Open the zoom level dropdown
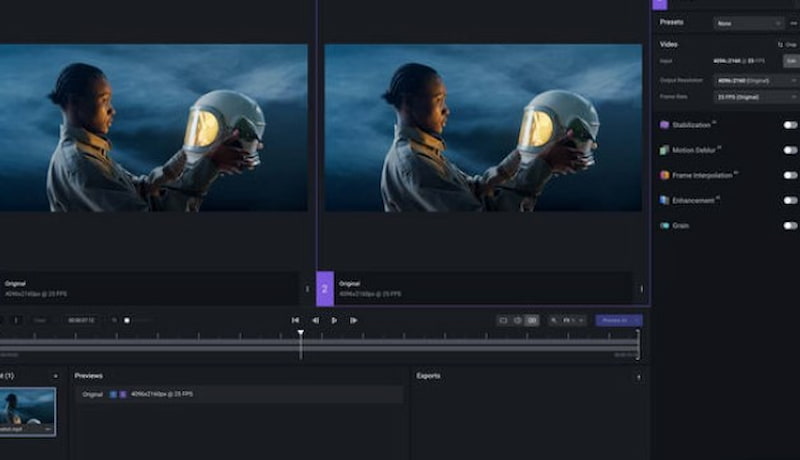Screen dimensions: 800x460 pyautogui.click(x=573, y=320)
